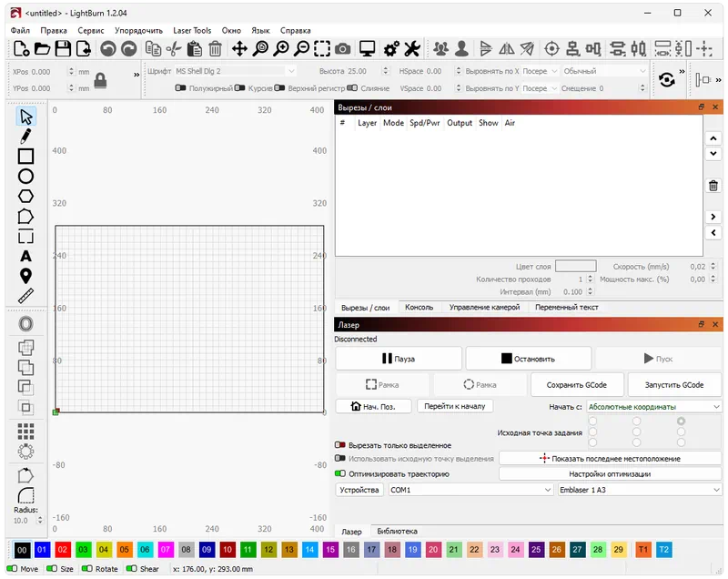Open Выровнять по Y dropdown
Image resolution: width=728 pixels, height=579 pixels.
[540, 88]
